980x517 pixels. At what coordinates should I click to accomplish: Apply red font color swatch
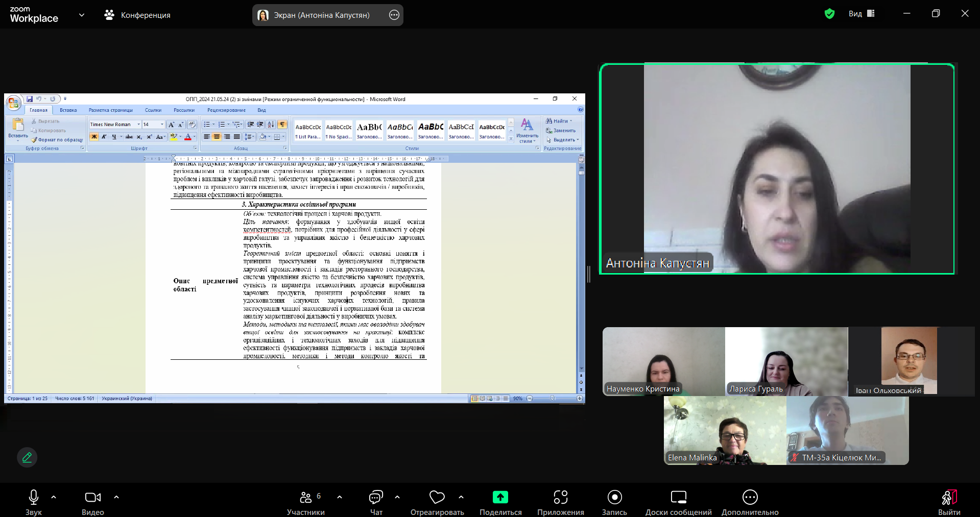pos(188,137)
